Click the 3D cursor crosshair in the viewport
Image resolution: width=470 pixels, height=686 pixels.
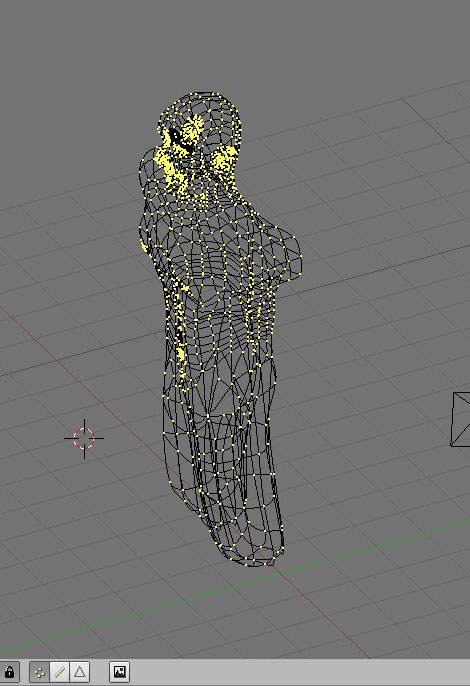point(84,438)
